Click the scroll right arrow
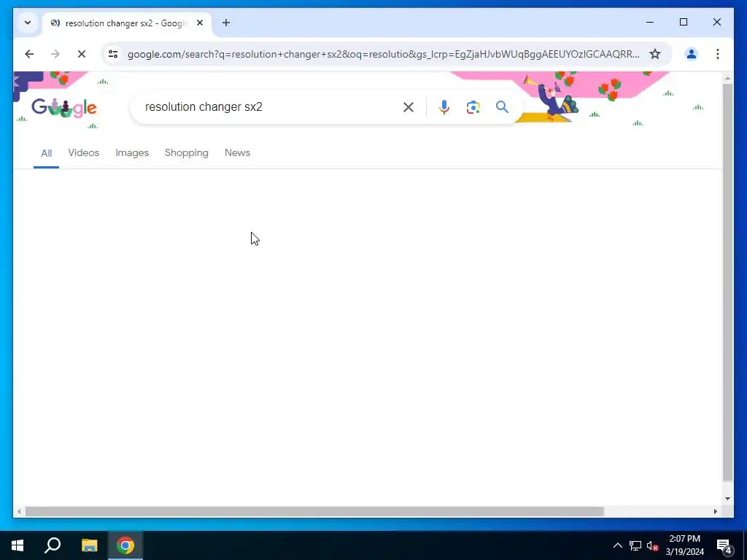 click(716, 511)
